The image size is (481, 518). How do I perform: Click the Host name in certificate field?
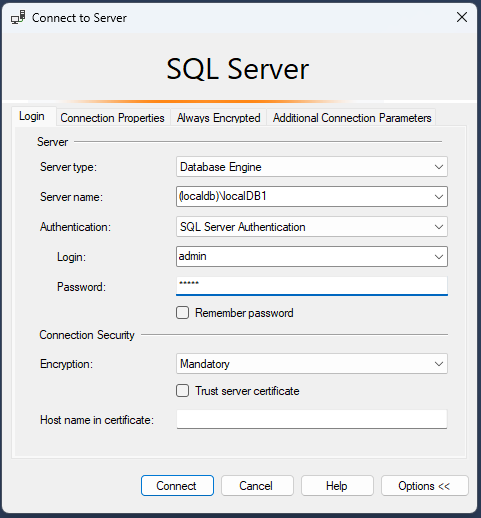(x=312, y=419)
